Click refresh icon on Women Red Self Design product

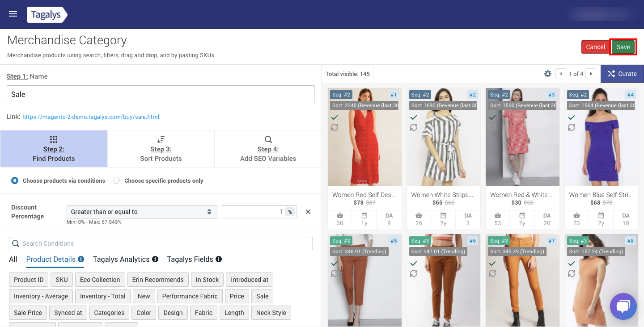[x=335, y=127]
